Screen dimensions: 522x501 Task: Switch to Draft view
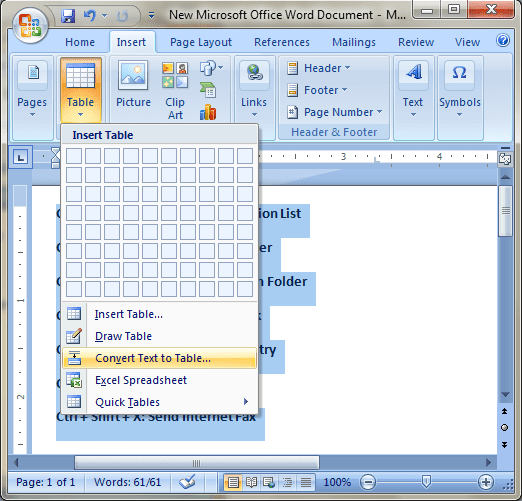[x=306, y=482]
